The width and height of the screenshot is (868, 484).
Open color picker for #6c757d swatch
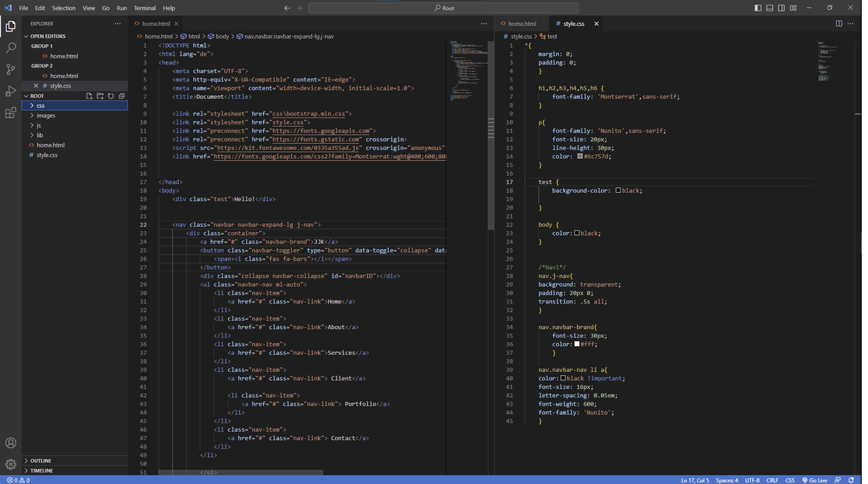(580, 157)
